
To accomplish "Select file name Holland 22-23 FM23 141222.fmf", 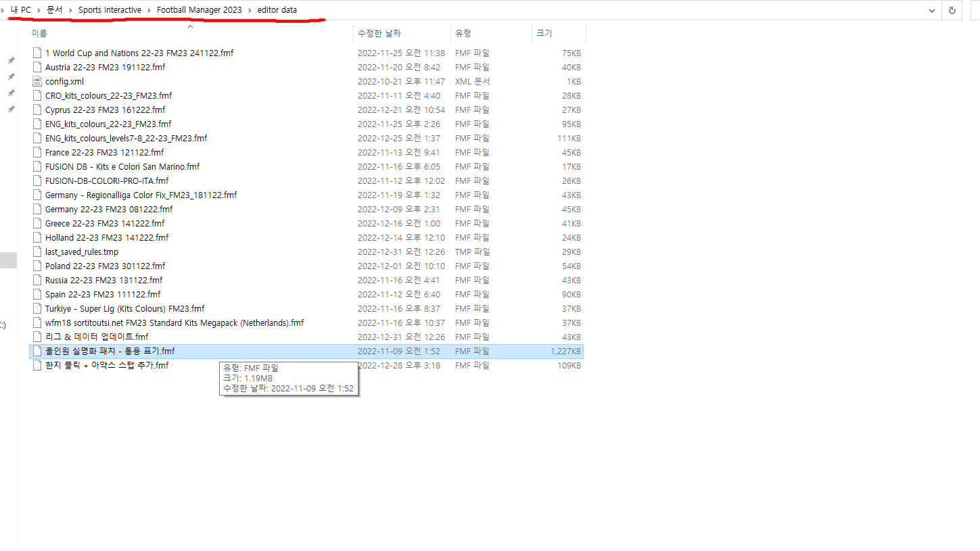I will tap(107, 237).
